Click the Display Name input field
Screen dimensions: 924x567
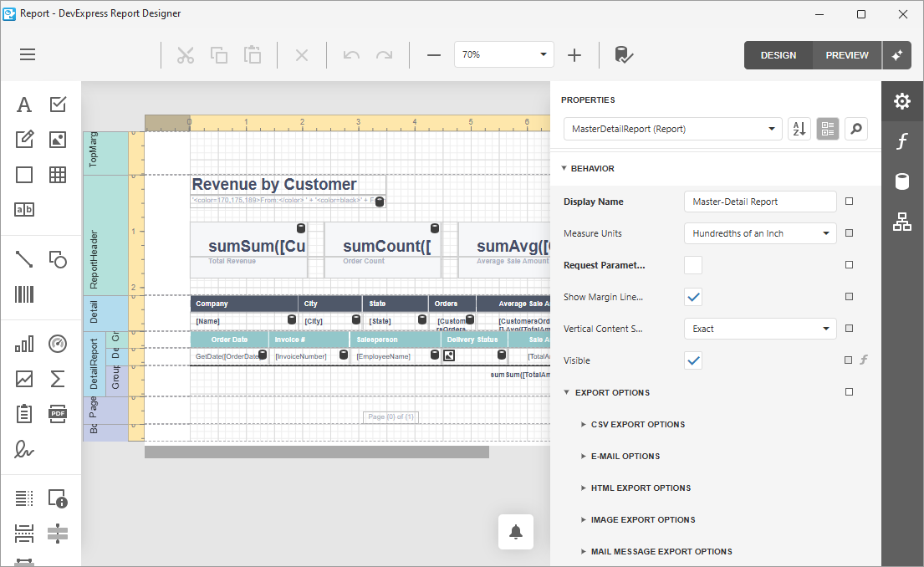pos(760,202)
